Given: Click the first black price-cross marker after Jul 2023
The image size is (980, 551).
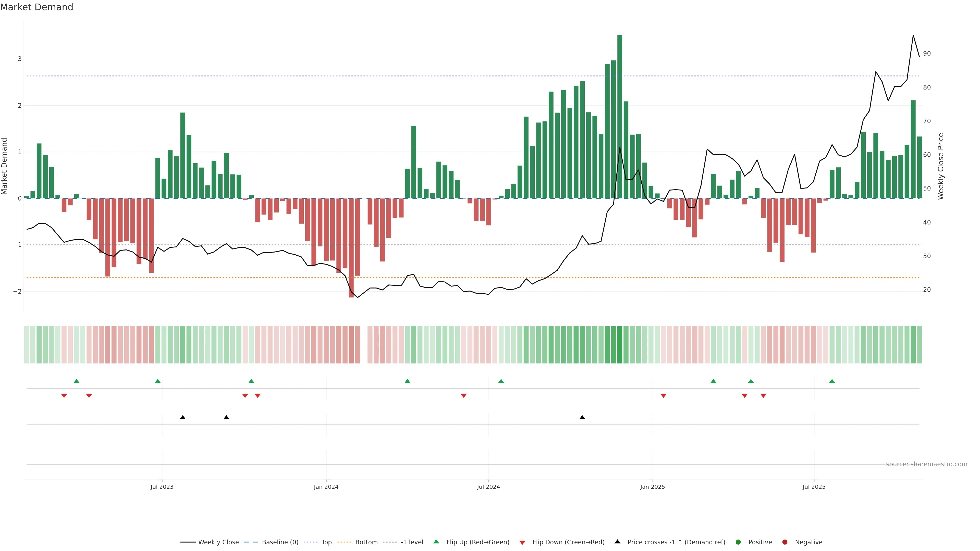Looking at the screenshot, I should tap(183, 418).
